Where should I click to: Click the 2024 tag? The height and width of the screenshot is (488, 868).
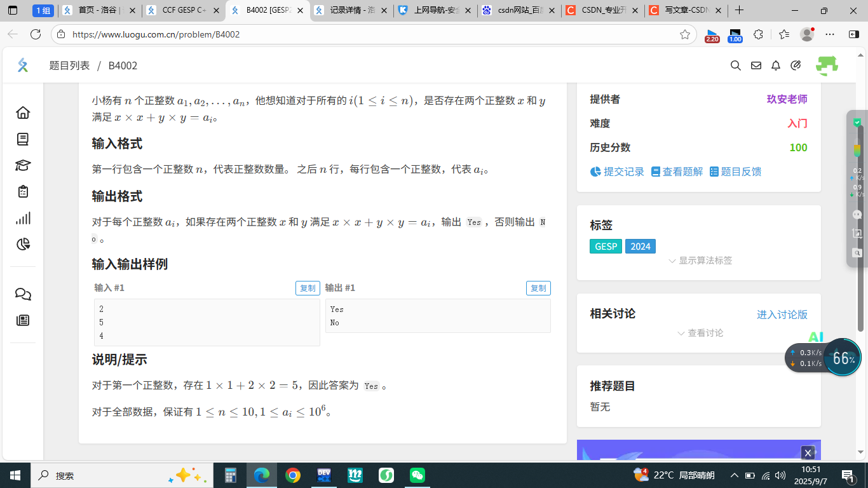[641, 247]
